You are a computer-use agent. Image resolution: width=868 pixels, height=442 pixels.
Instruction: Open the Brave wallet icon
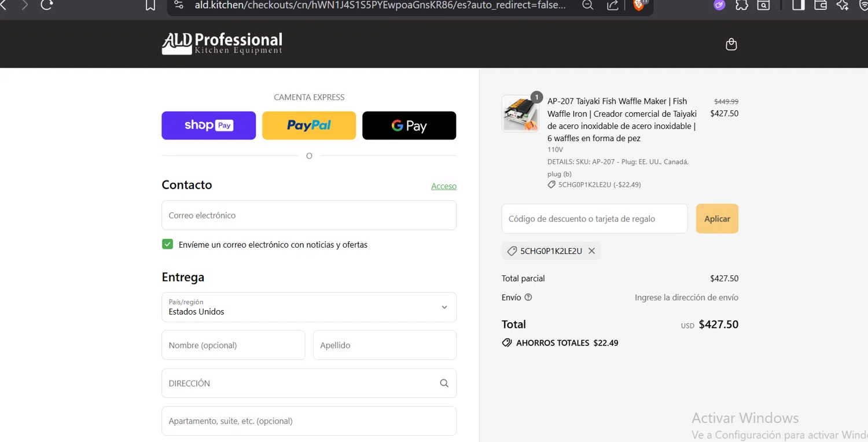pos(821,5)
